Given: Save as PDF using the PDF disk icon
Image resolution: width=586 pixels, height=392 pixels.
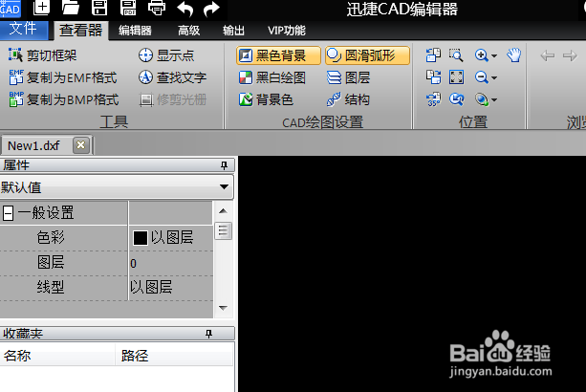Looking at the screenshot, I should (128, 8).
